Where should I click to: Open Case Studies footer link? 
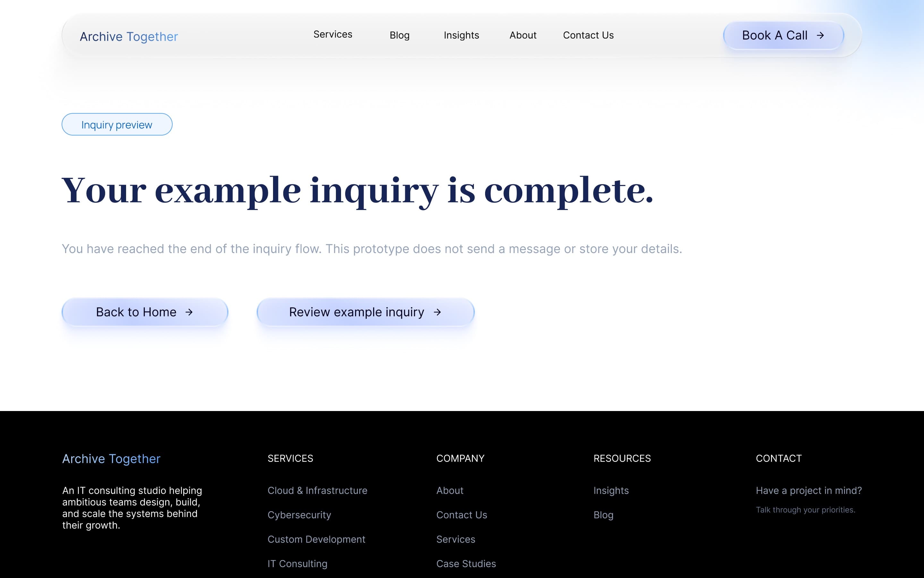(x=466, y=564)
